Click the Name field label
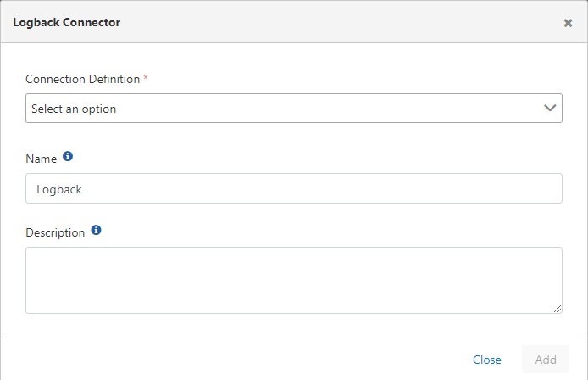 click(x=42, y=159)
